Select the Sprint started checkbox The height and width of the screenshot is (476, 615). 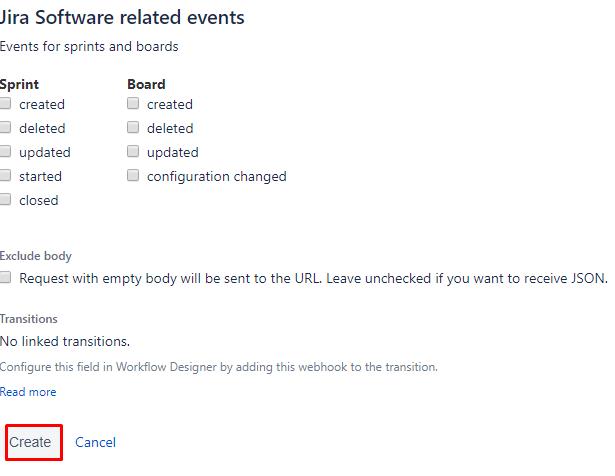coord(5,175)
